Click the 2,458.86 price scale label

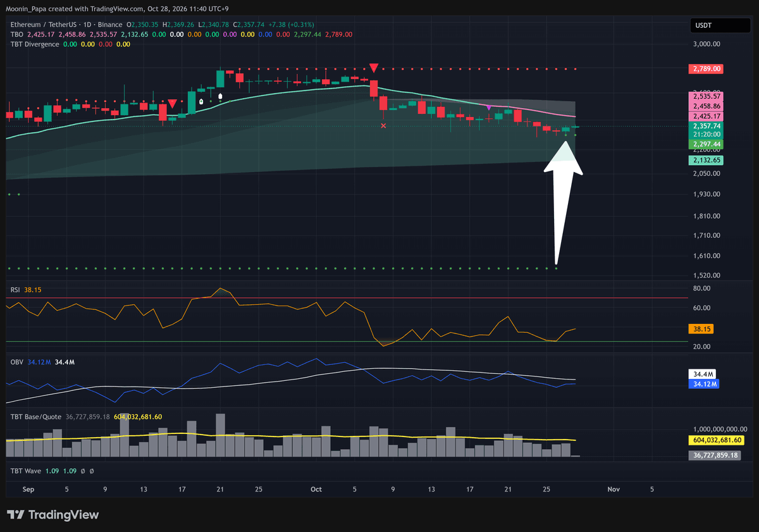707,107
